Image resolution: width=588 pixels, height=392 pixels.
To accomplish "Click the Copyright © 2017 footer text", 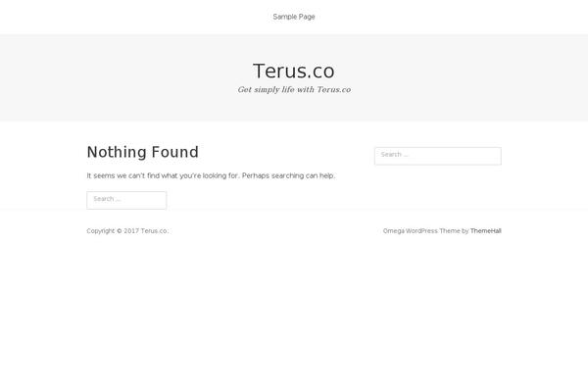I will pyautogui.click(x=113, y=230).
